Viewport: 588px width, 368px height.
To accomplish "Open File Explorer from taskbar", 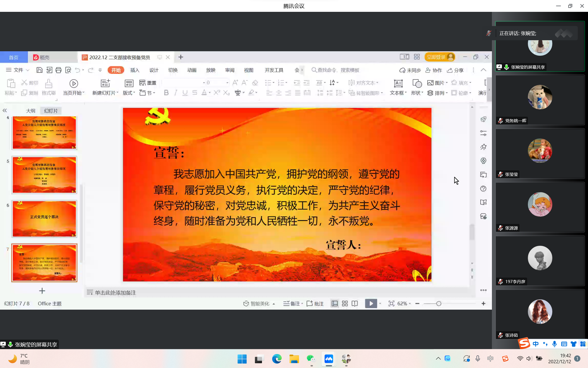I will click(x=294, y=359).
